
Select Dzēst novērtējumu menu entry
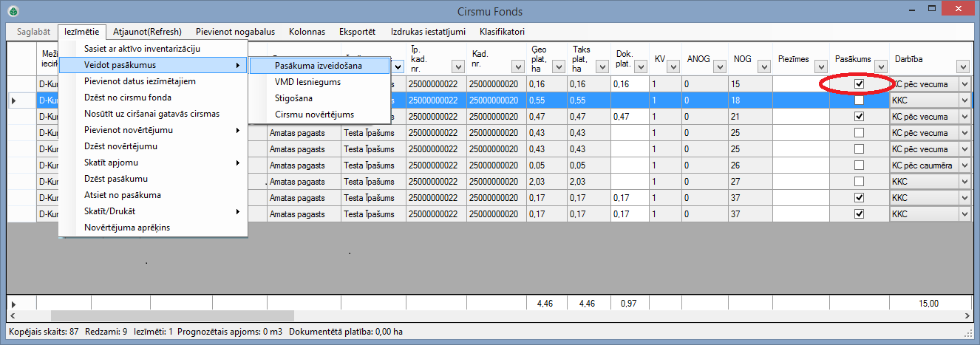tap(153, 146)
